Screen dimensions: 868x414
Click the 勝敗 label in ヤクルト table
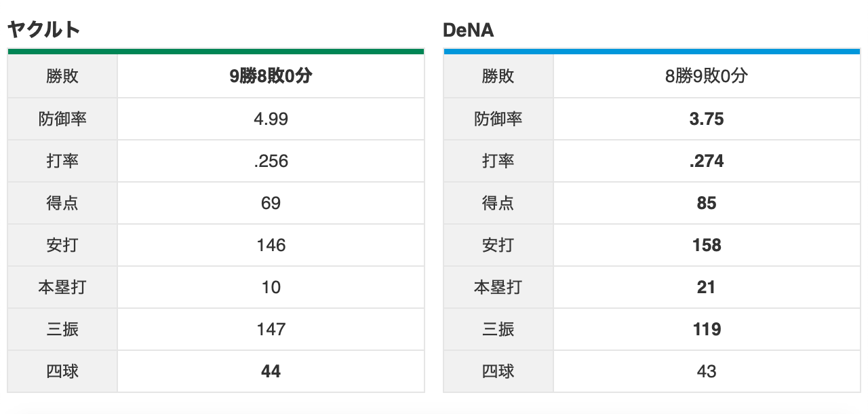(x=62, y=77)
